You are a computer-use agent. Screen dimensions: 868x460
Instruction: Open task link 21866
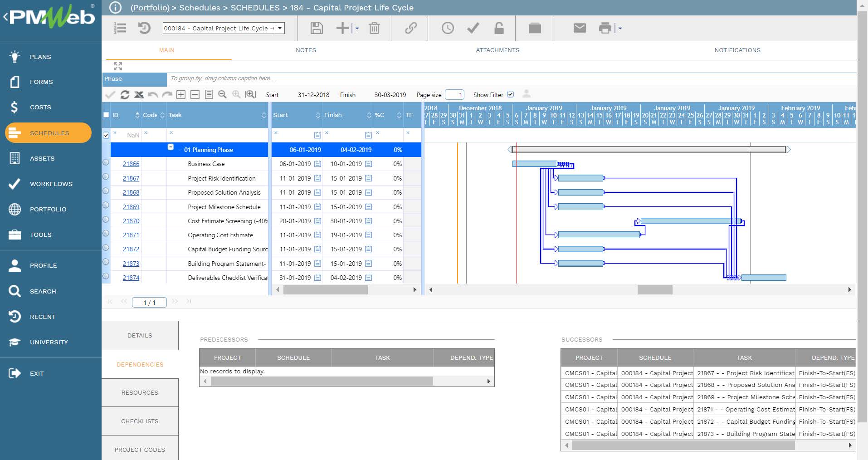coord(131,164)
